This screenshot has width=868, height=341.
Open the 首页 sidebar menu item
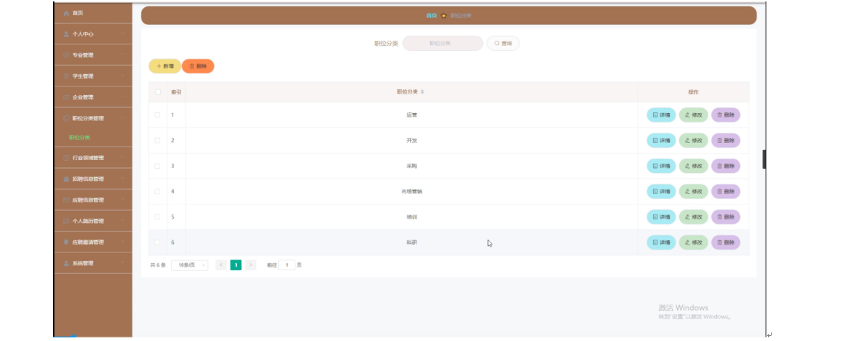point(94,13)
